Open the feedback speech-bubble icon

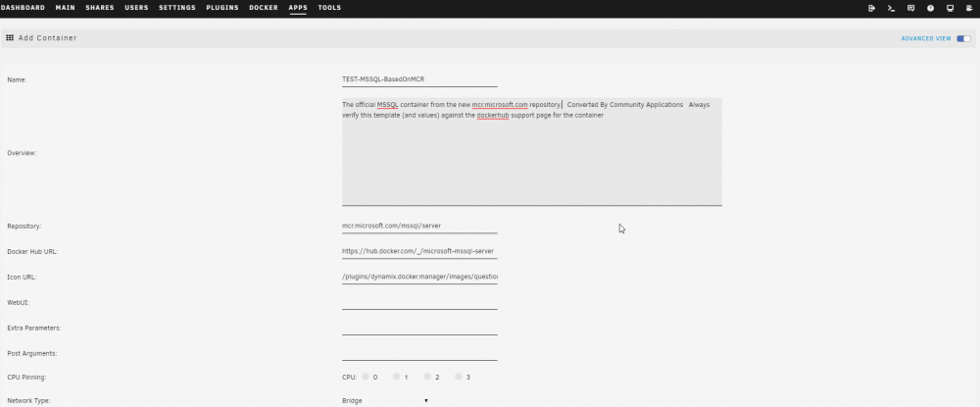(910, 8)
